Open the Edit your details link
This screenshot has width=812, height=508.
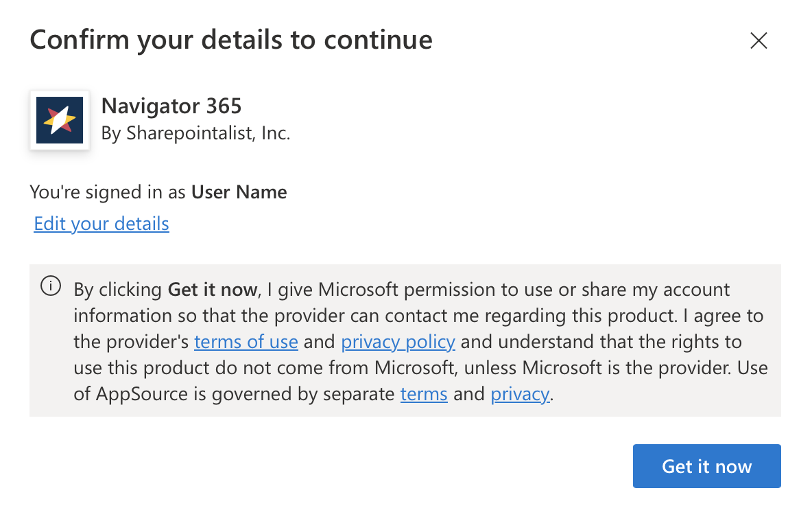(101, 223)
